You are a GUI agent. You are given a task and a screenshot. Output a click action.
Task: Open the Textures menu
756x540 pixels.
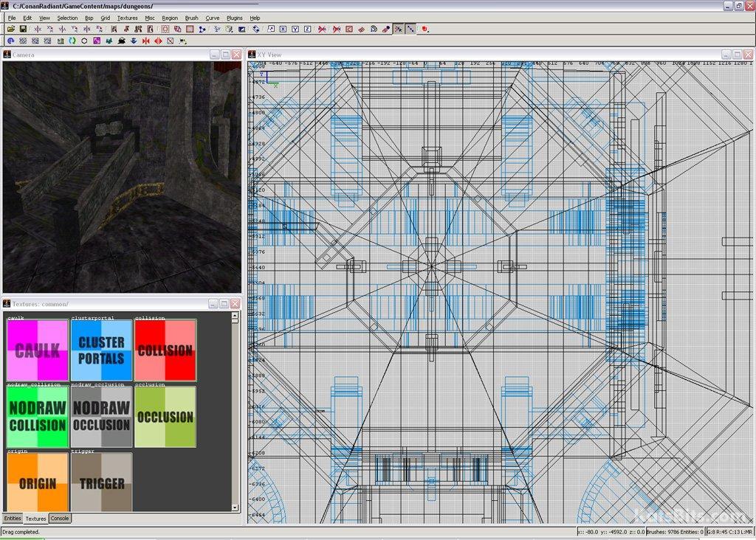coord(127,18)
